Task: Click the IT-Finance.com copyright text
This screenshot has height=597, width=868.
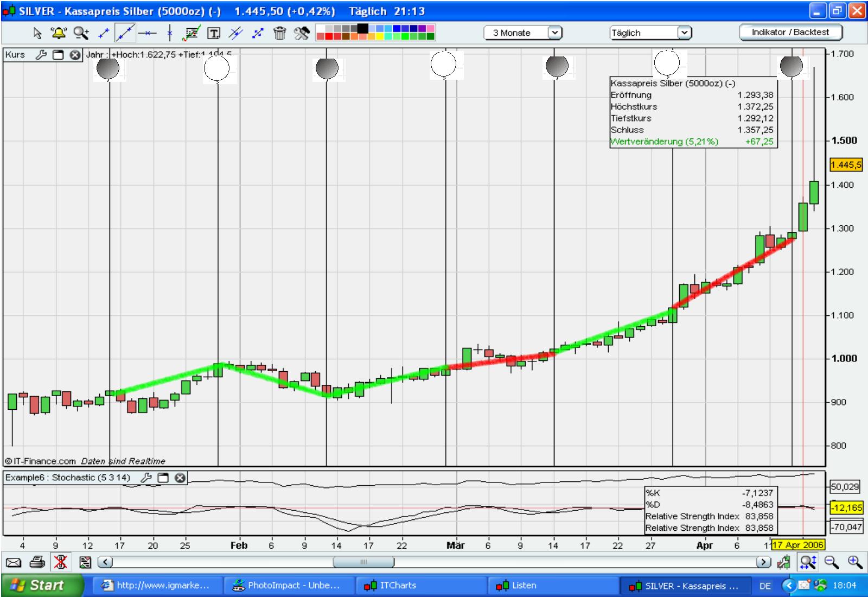Action: click(x=40, y=461)
